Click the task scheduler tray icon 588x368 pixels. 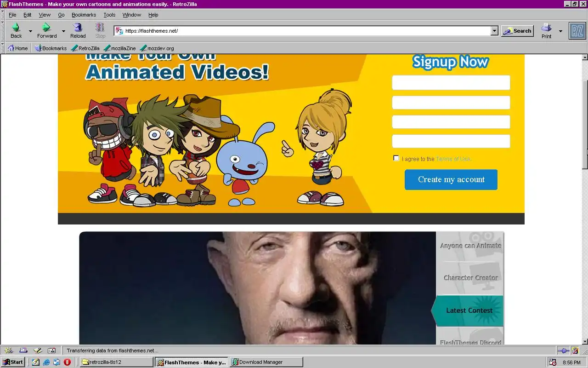553,362
